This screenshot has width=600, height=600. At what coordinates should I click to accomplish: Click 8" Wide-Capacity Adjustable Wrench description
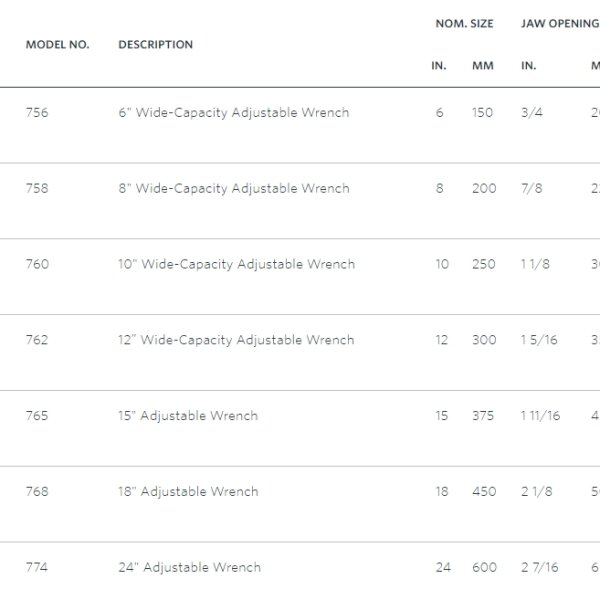coord(233,189)
